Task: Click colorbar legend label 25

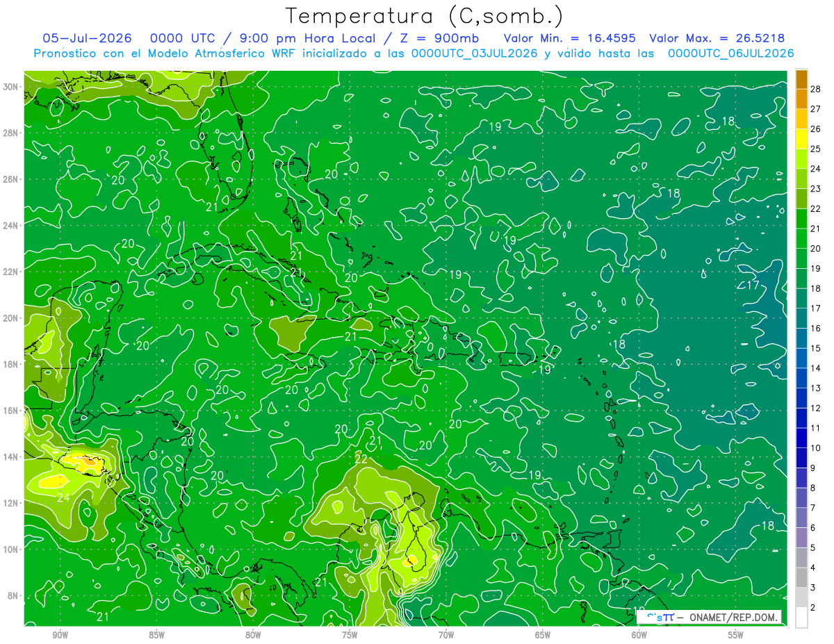Action: (816, 149)
